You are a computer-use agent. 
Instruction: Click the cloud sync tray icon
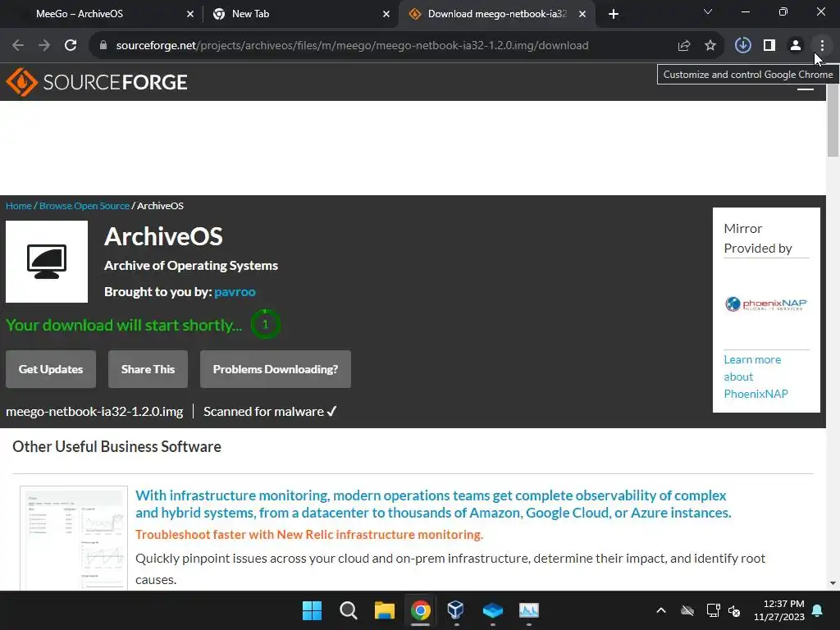click(x=687, y=610)
